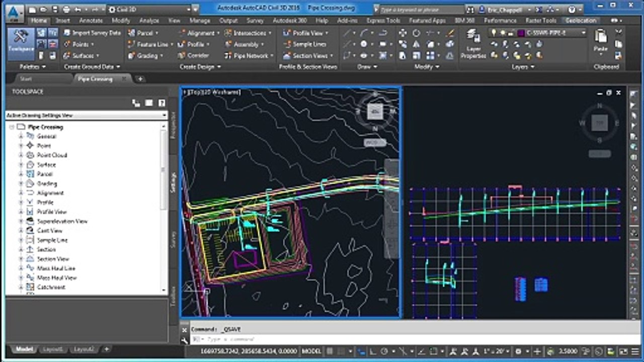Open the annotation scale 1"=20' dropdown
The height and width of the screenshot is (362, 644).
point(496,351)
